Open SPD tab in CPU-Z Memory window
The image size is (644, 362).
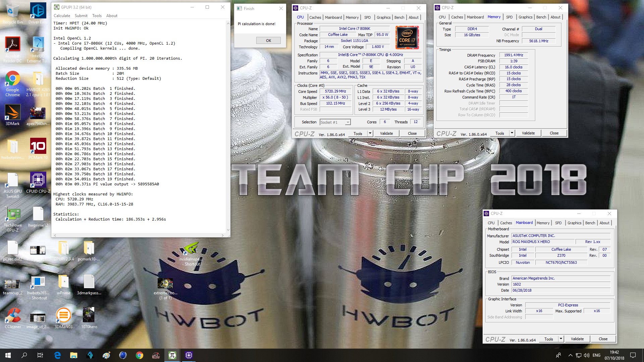click(509, 17)
